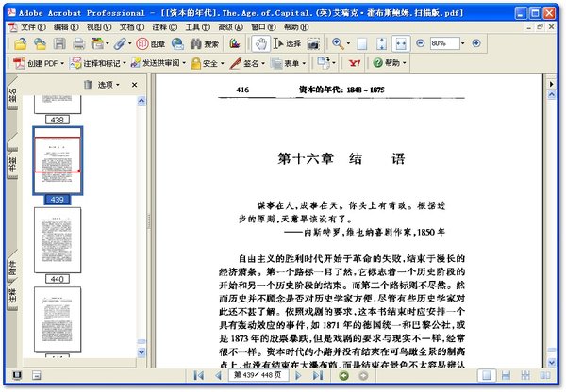Toggle Continuous-Facing page layout
The height and width of the screenshot is (392, 566).
tap(525, 376)
